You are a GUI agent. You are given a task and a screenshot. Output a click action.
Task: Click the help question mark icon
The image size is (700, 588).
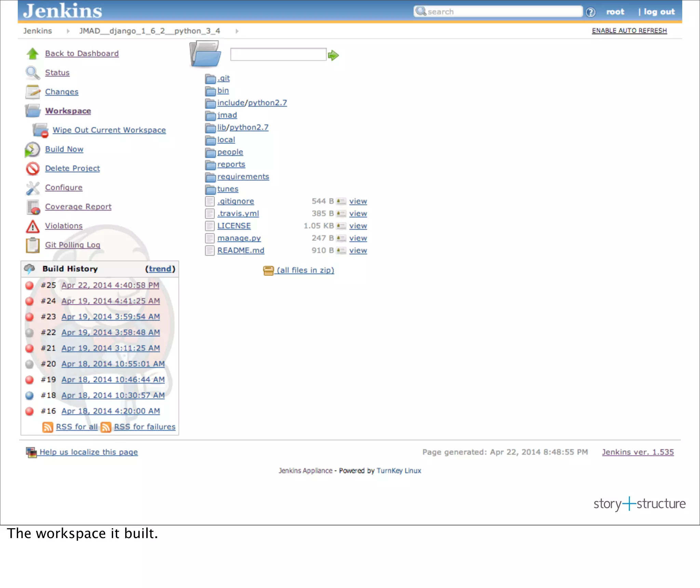point(590,12)
